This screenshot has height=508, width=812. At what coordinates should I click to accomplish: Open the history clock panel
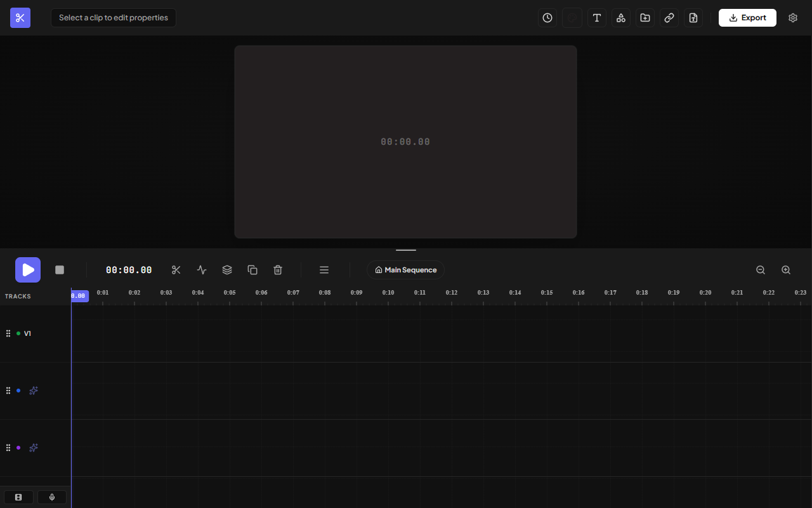(547, 18)
